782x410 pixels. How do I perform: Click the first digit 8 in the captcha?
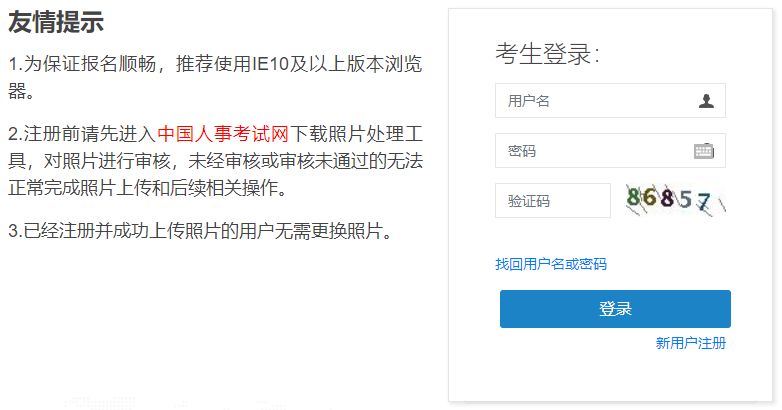[633, 197]
